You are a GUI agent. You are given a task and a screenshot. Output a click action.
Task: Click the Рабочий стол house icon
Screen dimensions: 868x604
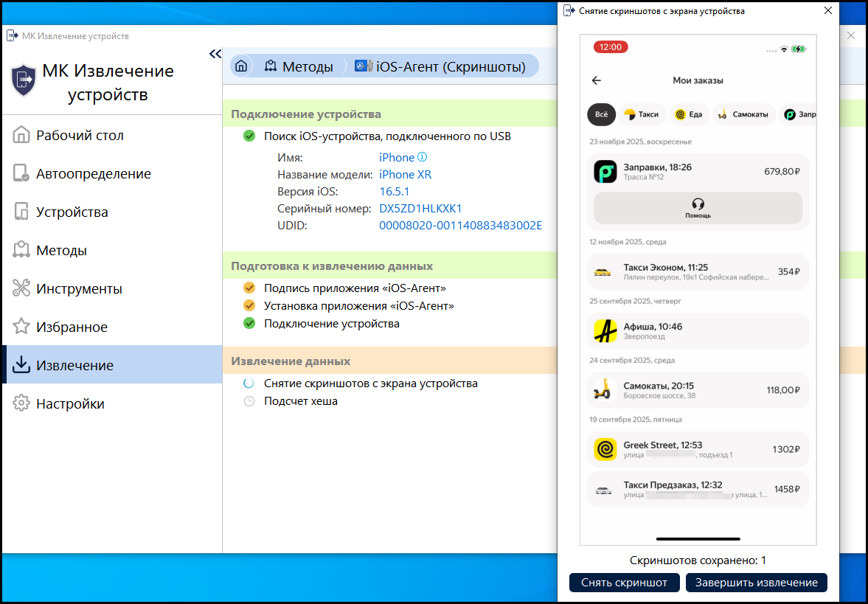(x=21, y=134)
